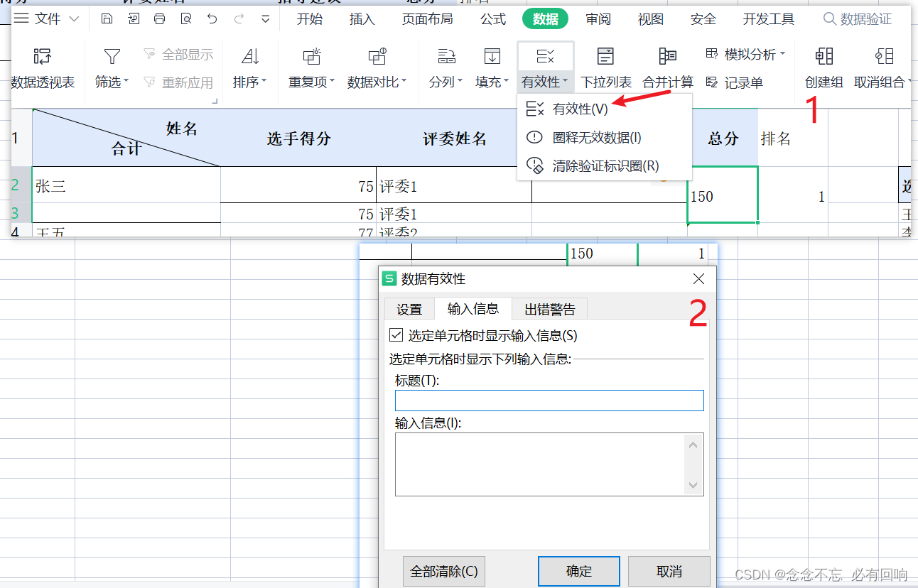918x588 pixels.
Task: Expand the 有效性 dropdown label
Action: pyautogui.click(x=545, y=82)
